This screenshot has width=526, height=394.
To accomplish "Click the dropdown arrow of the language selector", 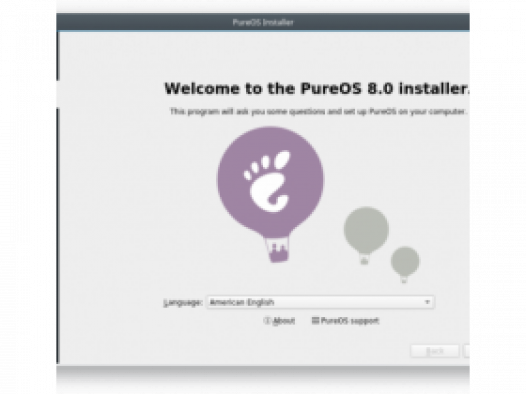I will point(427,302).
